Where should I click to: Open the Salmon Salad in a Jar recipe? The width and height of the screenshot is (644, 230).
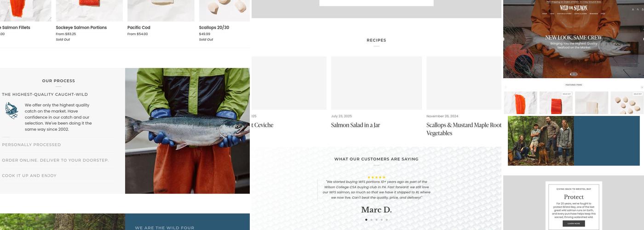[x=356, y=125]
